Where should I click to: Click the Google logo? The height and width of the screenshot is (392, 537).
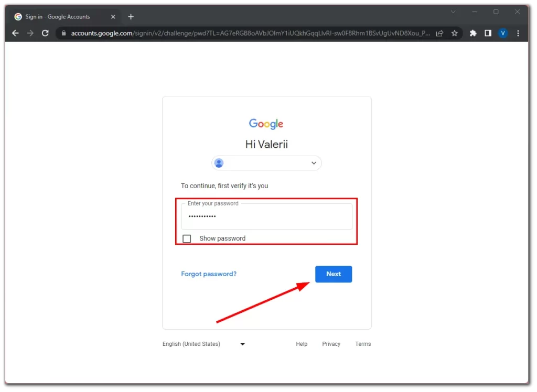point(266,124)
